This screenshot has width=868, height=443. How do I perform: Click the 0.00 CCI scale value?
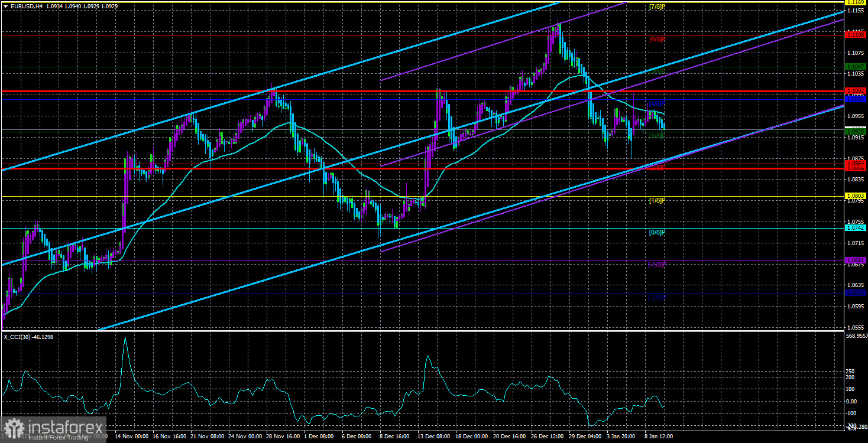(852, 401)
